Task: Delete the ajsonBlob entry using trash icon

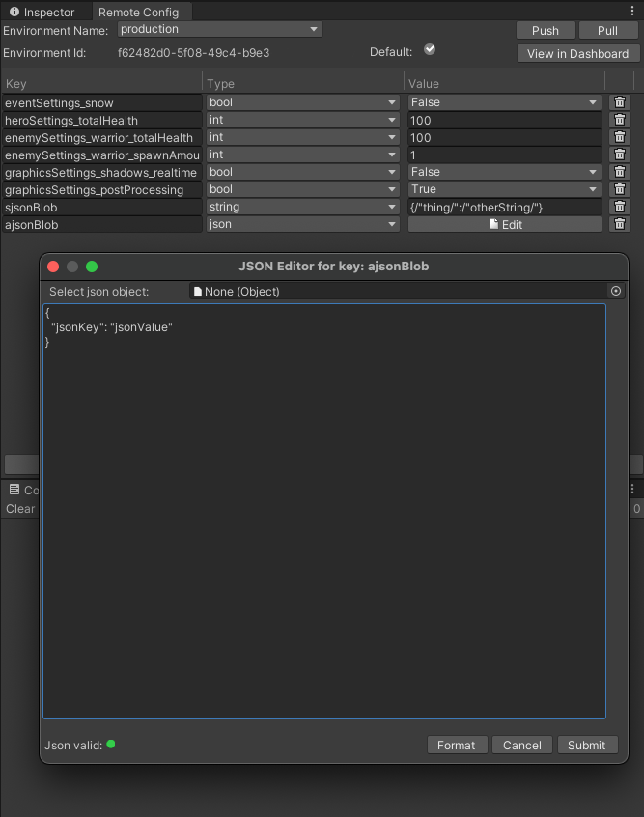Action: pyautogui.click(x=620, y=224)
